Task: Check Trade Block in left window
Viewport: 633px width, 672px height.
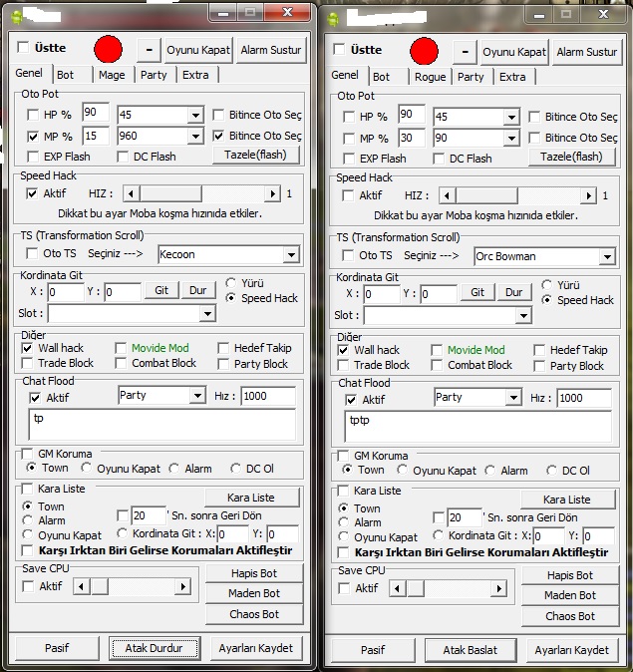Action: click(27, 363)
